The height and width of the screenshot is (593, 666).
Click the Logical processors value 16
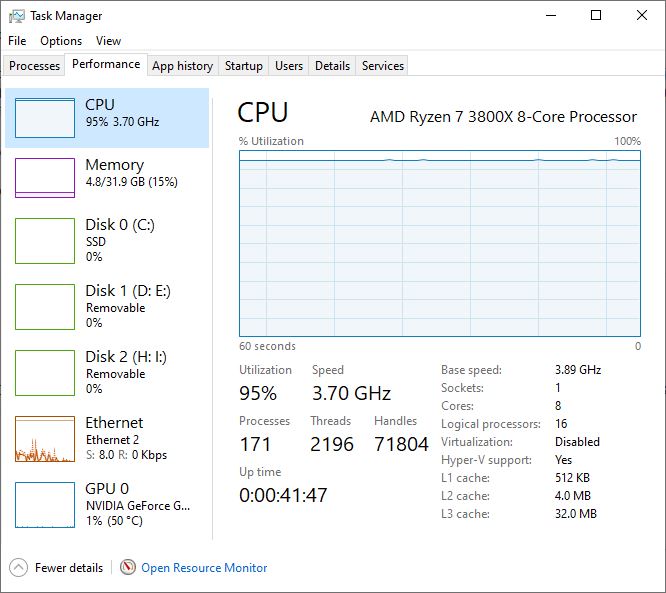coord(561,424)
